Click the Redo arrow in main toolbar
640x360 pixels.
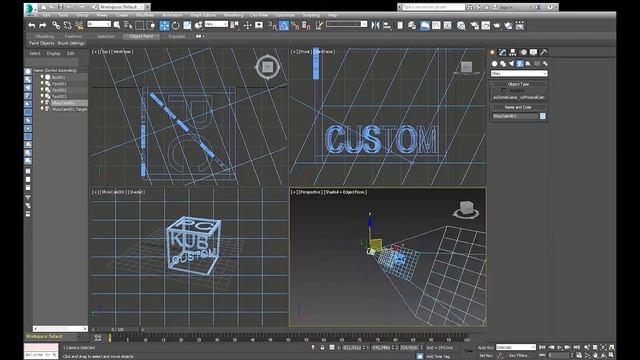click(42, 26)
